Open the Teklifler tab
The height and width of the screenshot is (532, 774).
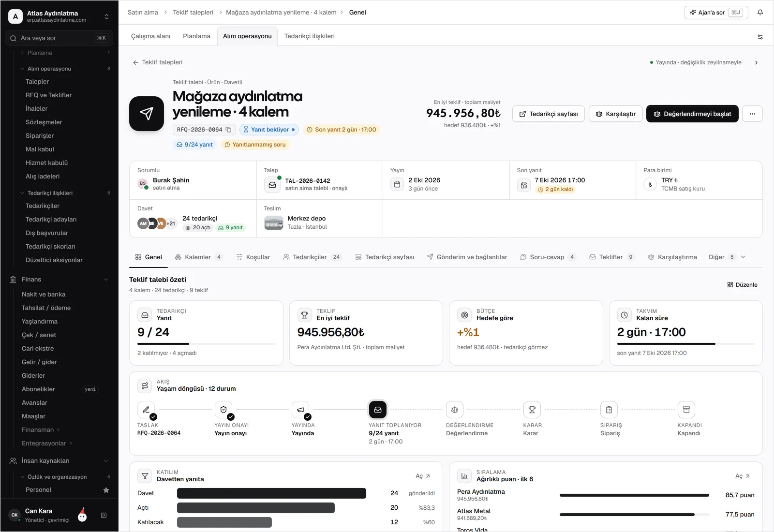612,257
